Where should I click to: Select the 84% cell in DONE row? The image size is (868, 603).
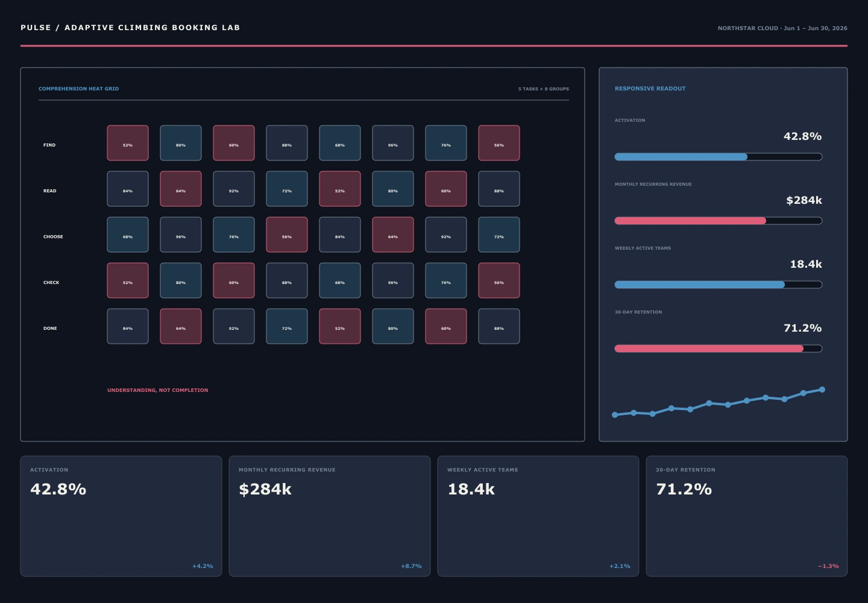(x=128, y=326)
